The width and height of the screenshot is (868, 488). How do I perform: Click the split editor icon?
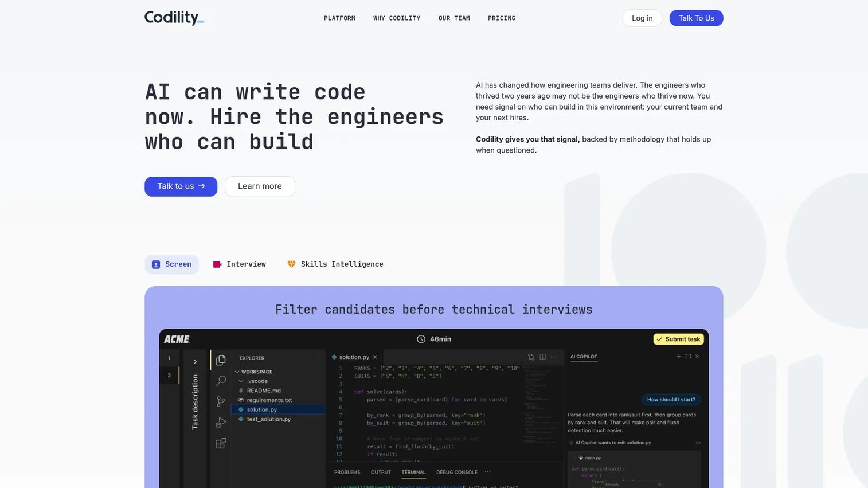click(542, 357)
